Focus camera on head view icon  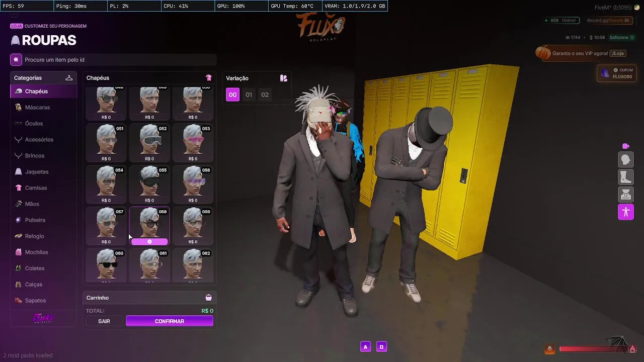[x=626, y=160]
